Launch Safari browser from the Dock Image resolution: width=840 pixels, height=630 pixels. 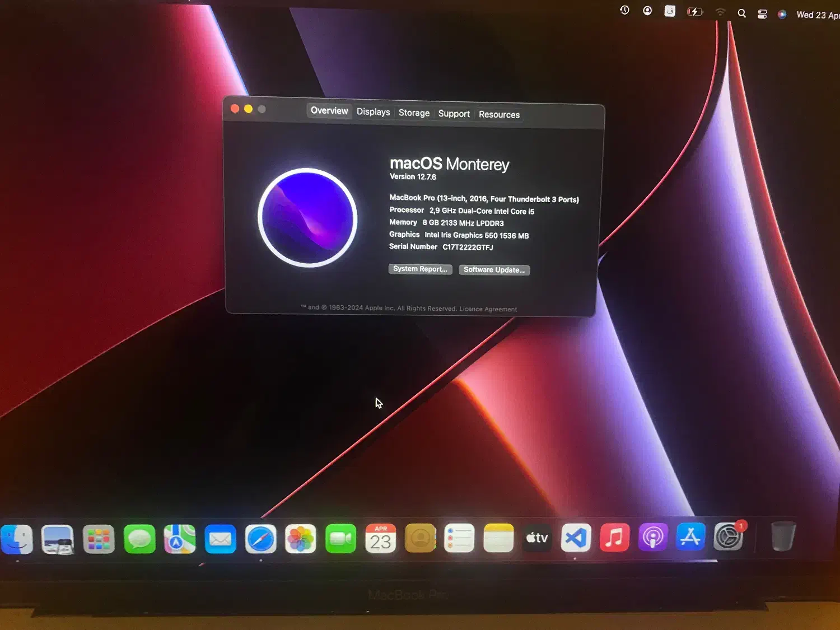click(x=260, y=539)
